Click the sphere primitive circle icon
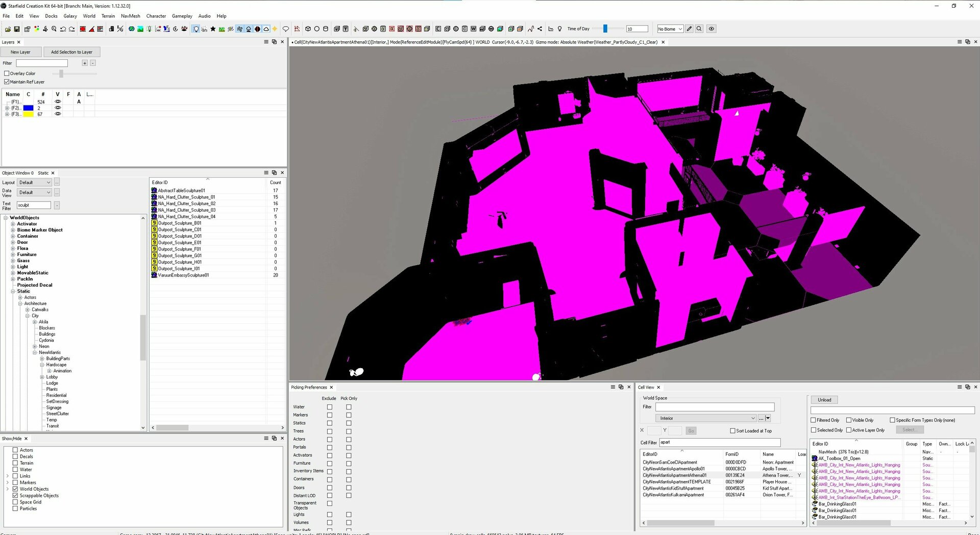This screenshot has width=980, height=535. [317, 29]
